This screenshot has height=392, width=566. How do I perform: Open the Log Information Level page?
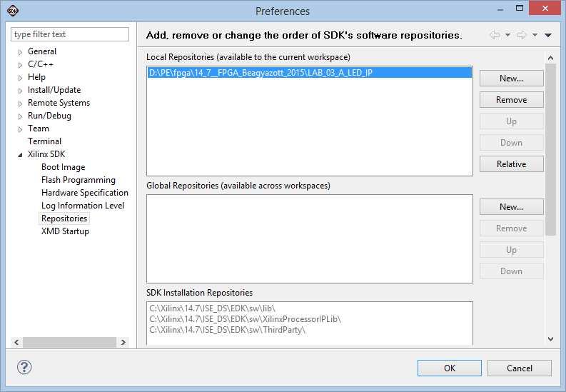pos(83,206)
